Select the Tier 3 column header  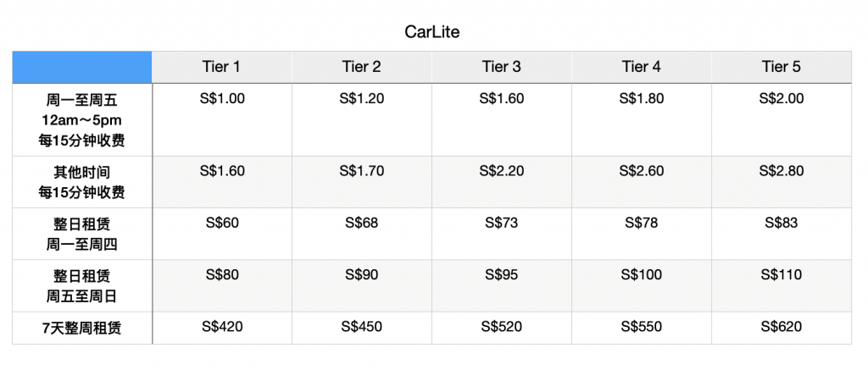pos(502,67)
